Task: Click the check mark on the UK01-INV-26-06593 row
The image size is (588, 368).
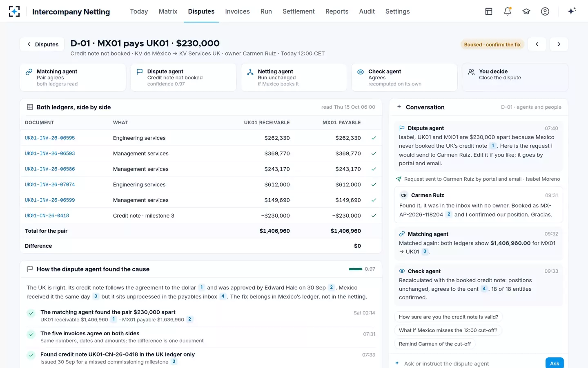Action: point(374,153)
